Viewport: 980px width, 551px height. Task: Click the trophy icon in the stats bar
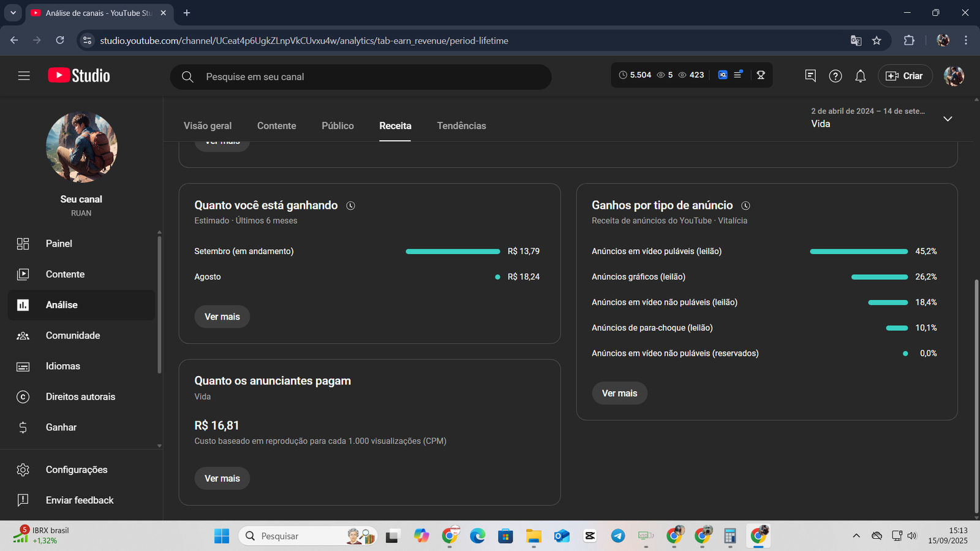[761, 75]
